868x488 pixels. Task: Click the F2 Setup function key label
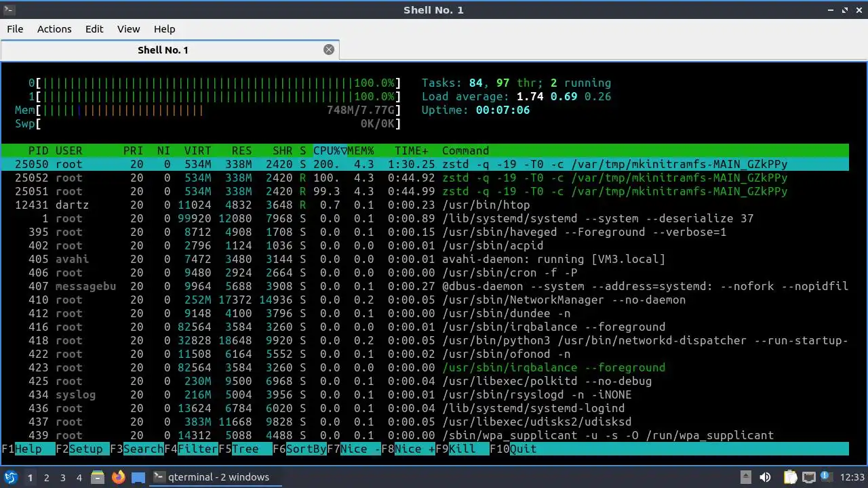(x=83, y=449)
